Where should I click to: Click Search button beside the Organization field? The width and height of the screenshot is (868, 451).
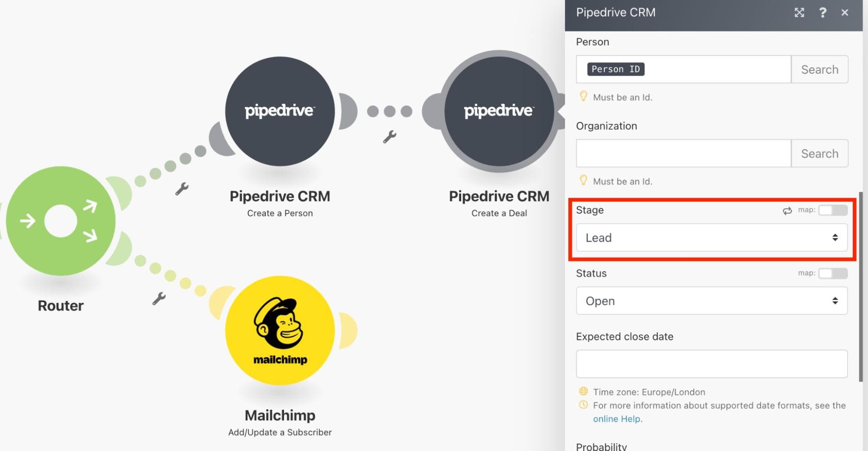pyautogui.click(x=819, y=154)
